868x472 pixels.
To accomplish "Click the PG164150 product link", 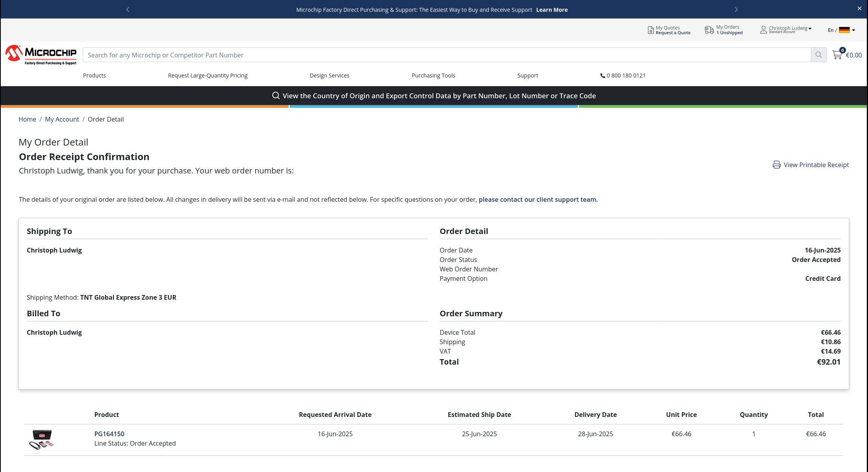I will click(109, 434).
